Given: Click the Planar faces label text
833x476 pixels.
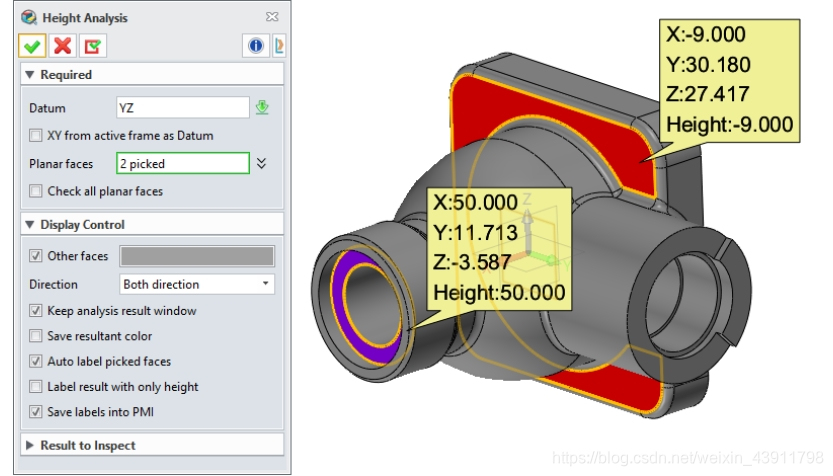Looking at the screenshot, I should pos(61,164).
